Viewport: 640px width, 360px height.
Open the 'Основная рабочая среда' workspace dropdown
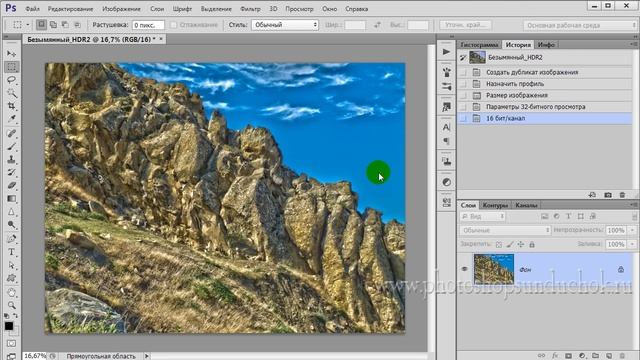580,25
